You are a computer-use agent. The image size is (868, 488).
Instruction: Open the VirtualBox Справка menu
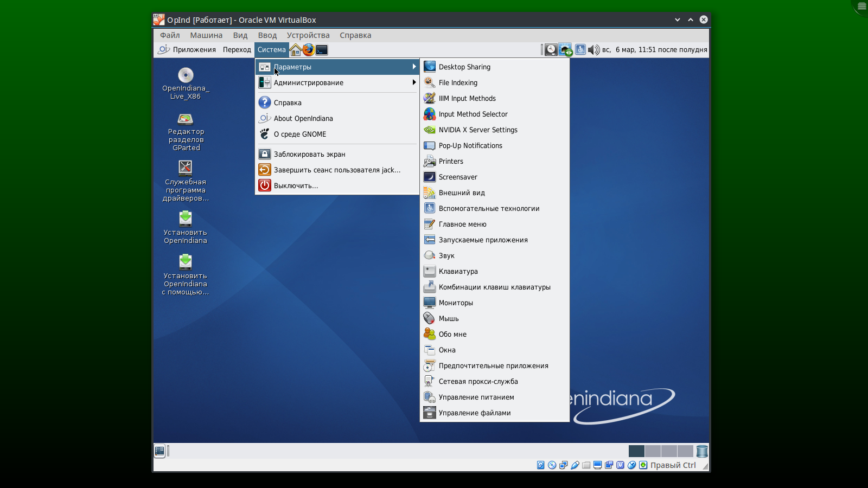coord(355,35)
